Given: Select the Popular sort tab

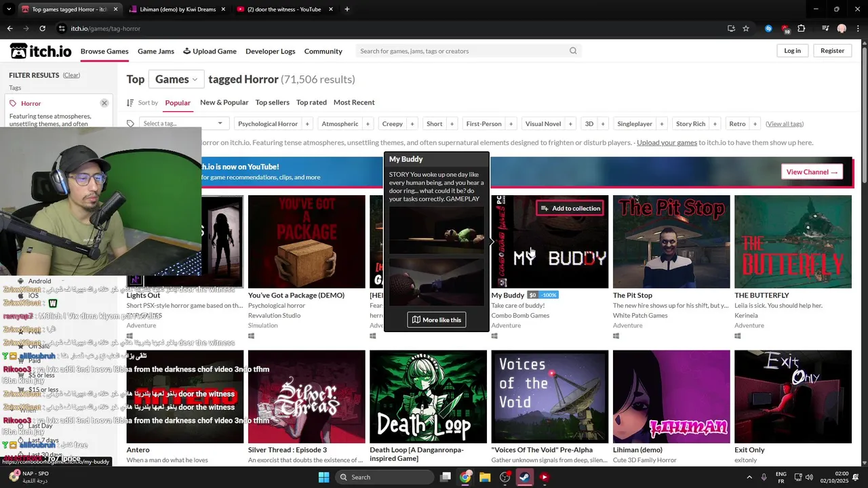Looking at the screenshot, I should click(x=178, y=102).
